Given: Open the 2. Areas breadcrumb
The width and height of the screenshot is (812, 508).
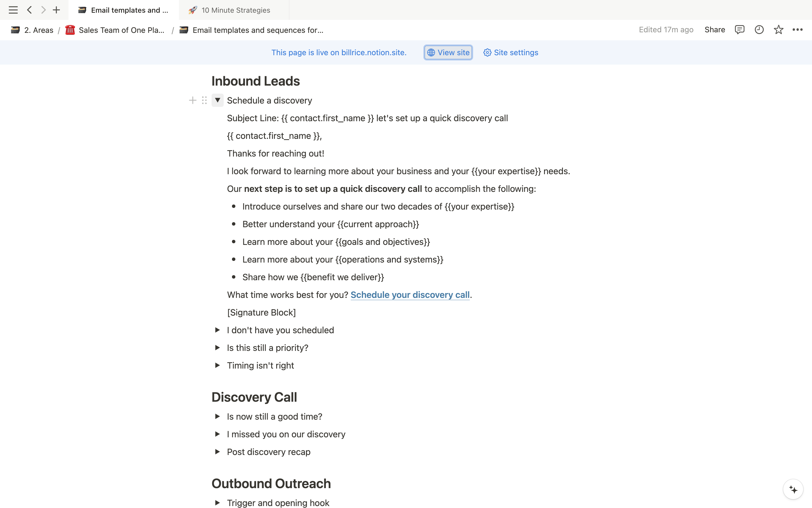Looking at the screenshot, I should [38, 30].
